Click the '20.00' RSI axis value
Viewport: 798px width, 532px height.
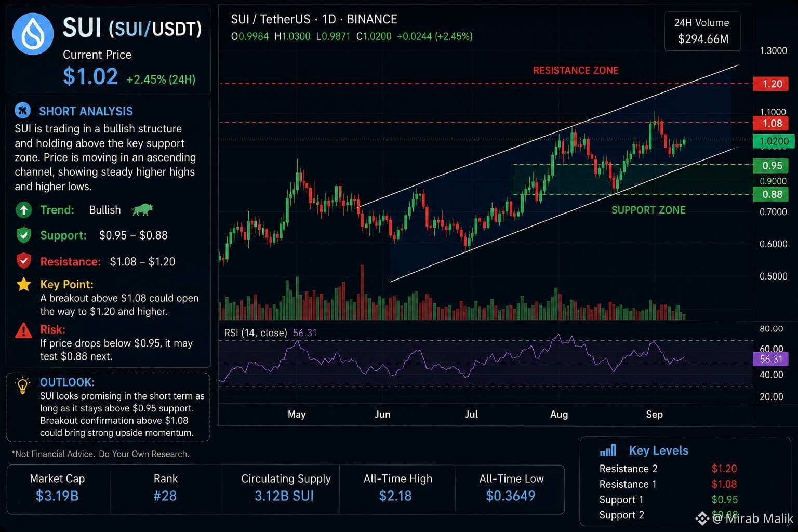coord(771,396)
